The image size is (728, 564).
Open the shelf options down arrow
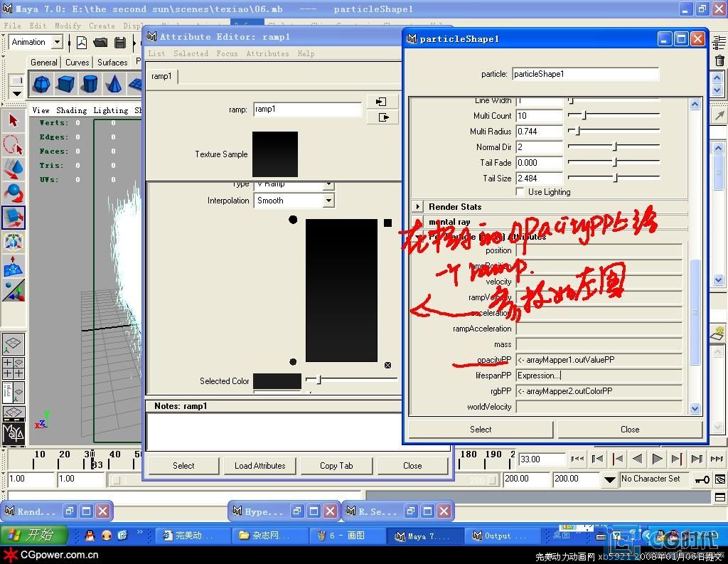[17, 93]
